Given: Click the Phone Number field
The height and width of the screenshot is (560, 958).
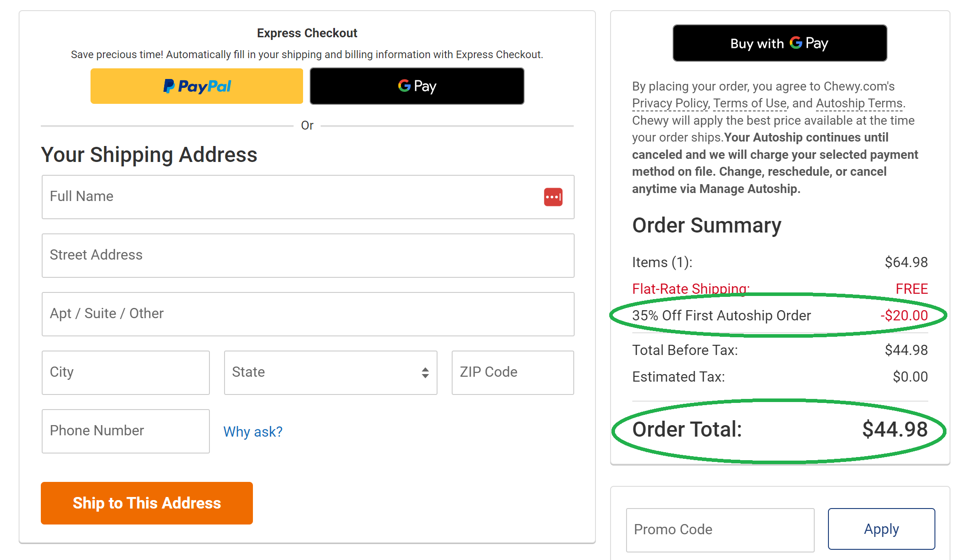Looking at the screenshot, I should click(x=126, y=431).
